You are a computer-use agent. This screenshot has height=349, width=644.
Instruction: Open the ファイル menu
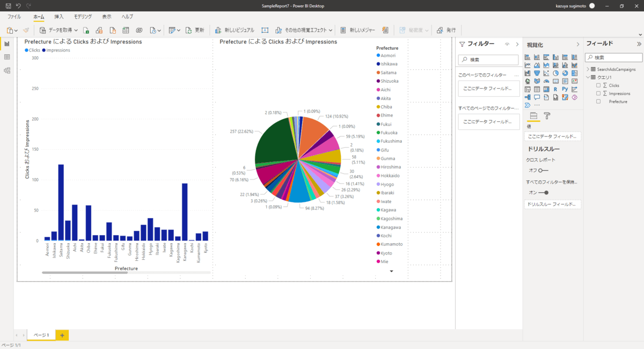[x=14, y=17]
